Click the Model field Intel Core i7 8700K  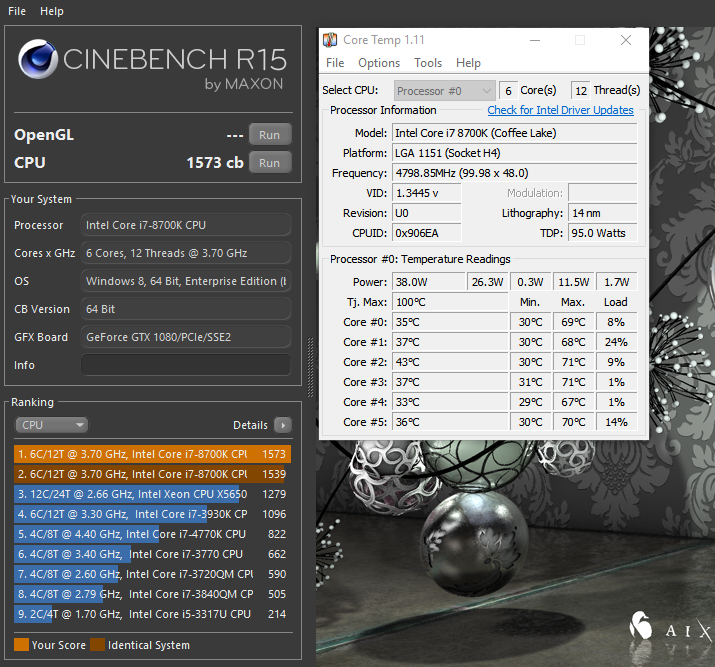click(x=514, y=133)
